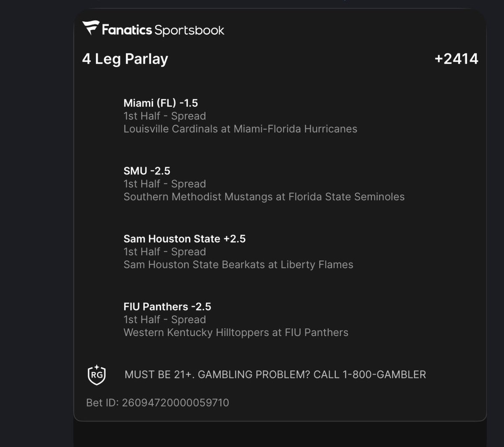Select the SMU -2.5 leg
This screenshot has height=447, width=504.
point(147,171)
